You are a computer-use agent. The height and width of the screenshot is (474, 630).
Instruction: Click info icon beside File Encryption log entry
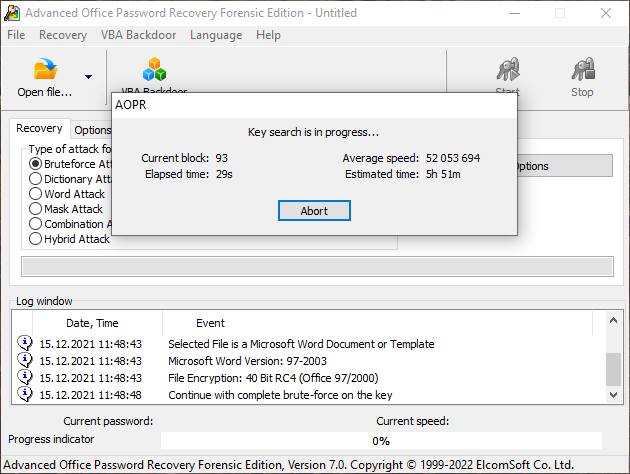[x=25, y=378]
